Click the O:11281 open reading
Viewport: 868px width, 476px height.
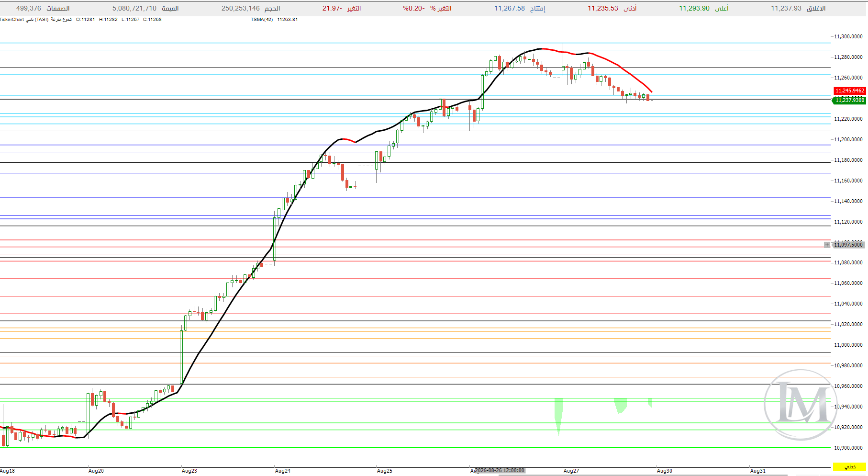pos(86,20)
